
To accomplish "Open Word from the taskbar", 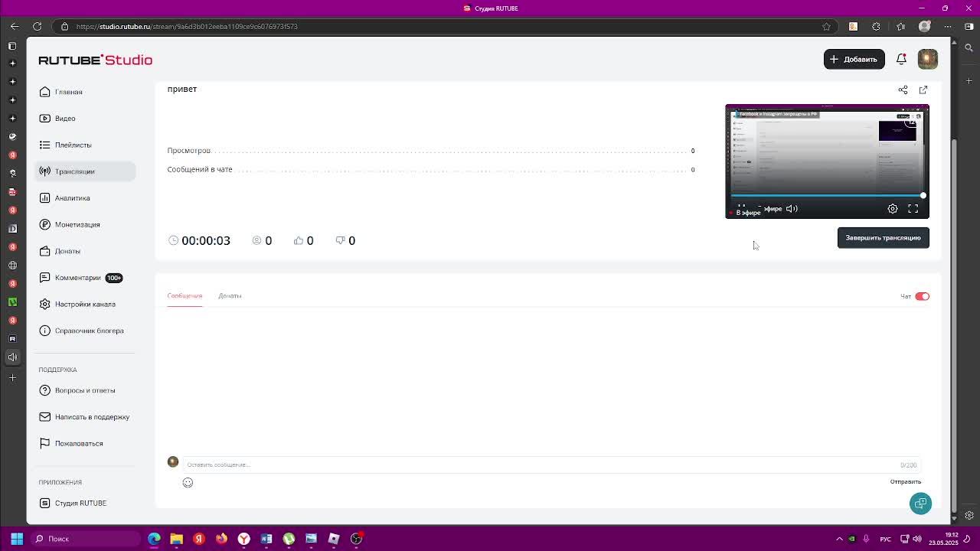I will click(266, 539).
